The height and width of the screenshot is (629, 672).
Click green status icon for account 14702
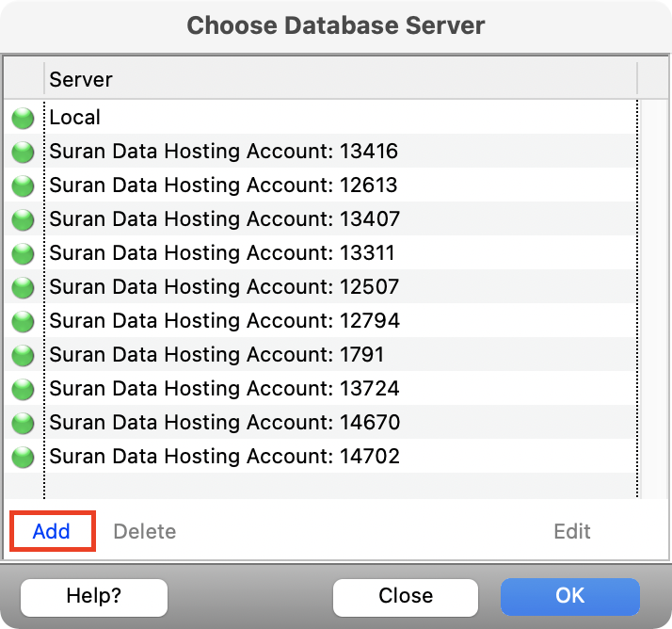[23, 458]
